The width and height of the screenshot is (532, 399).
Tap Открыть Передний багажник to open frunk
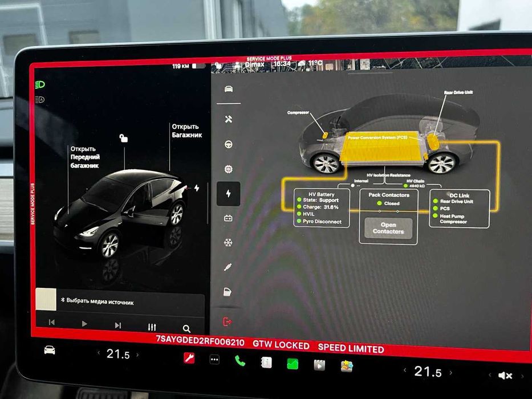point(85,157)
